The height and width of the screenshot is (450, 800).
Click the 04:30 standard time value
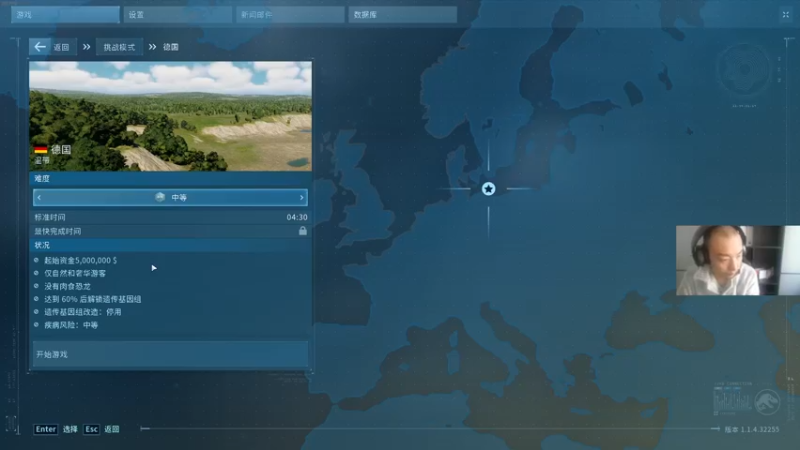[296, 217]
